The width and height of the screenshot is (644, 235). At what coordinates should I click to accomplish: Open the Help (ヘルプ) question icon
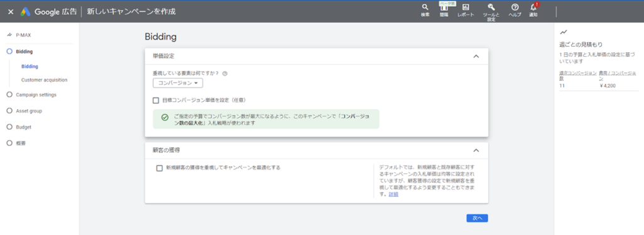coord(514,7)
